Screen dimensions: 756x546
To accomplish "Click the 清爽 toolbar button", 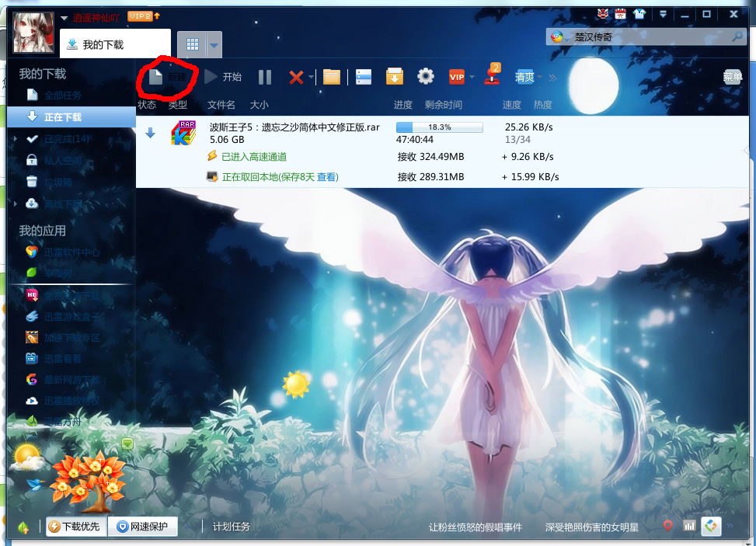I will pos(524,77).
